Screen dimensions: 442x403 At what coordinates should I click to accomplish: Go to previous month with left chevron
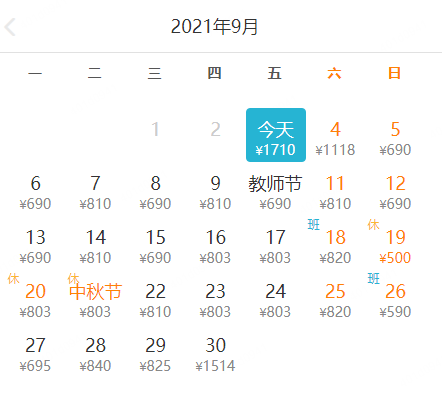click(10, 27)
